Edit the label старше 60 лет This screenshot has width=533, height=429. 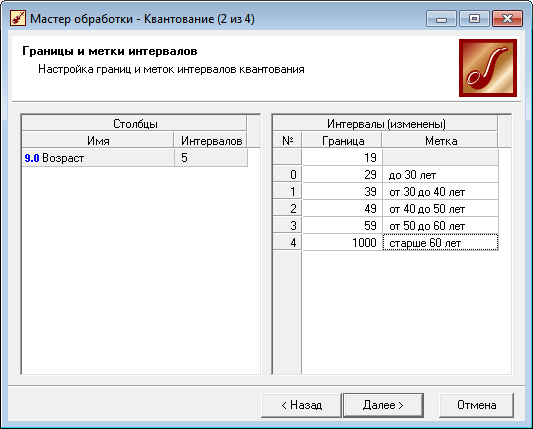441,243
